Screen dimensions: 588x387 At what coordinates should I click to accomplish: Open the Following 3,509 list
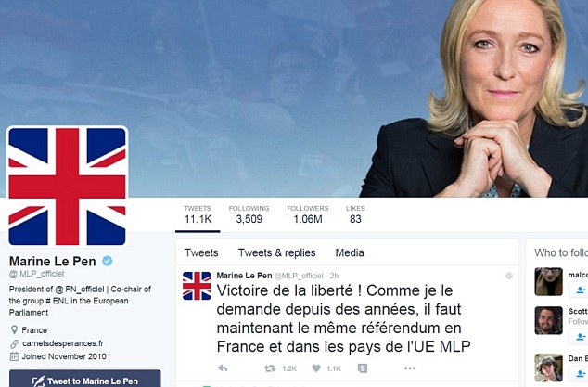(x=249, y=214)
